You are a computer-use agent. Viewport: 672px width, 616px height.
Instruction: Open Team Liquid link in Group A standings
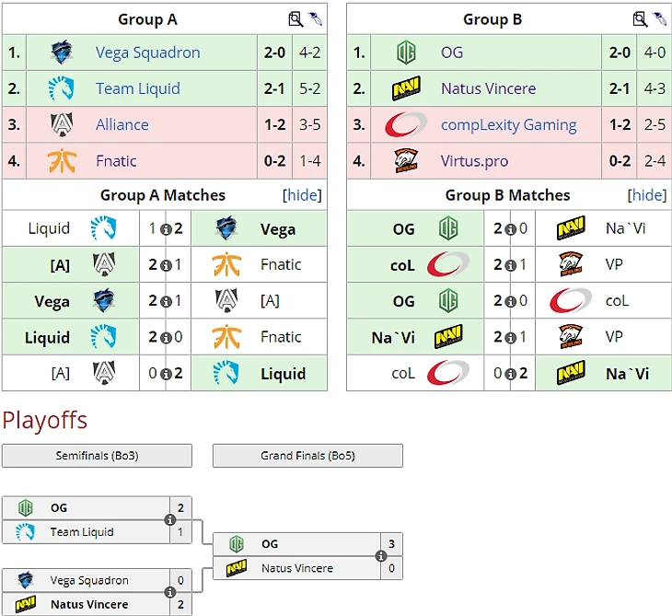click(x=137, y=88)
